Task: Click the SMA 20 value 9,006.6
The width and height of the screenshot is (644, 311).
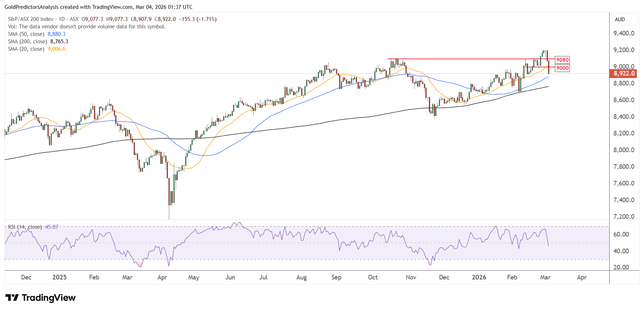Action: coord(56,49)
